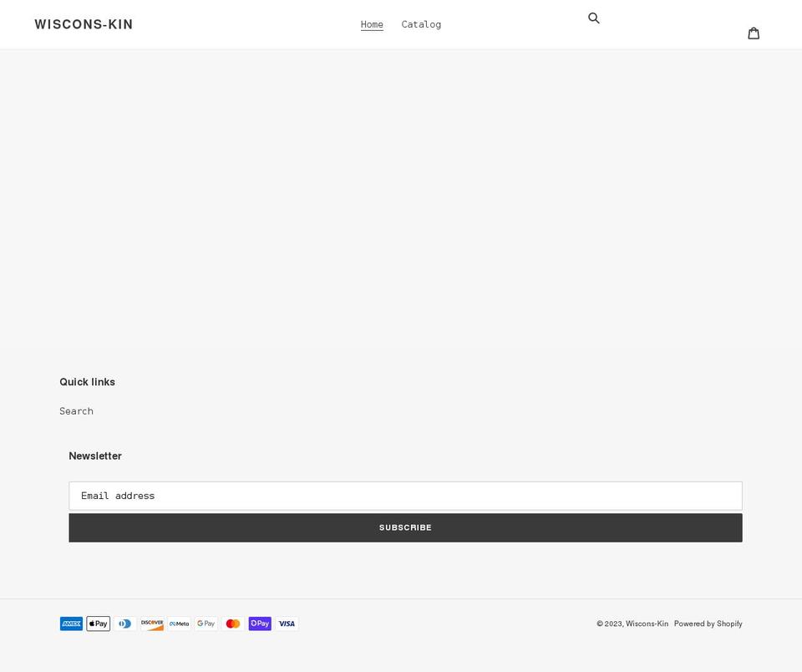Screen dimensions: 802x672
Task: Click the Shop Pay payment badge
Action: click(260, 624)
